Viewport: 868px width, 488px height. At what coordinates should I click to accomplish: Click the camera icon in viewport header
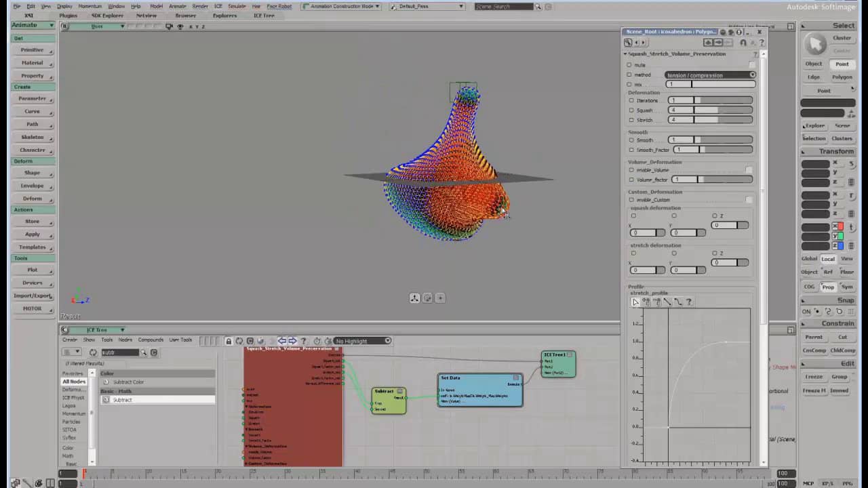tap(170, 26)
